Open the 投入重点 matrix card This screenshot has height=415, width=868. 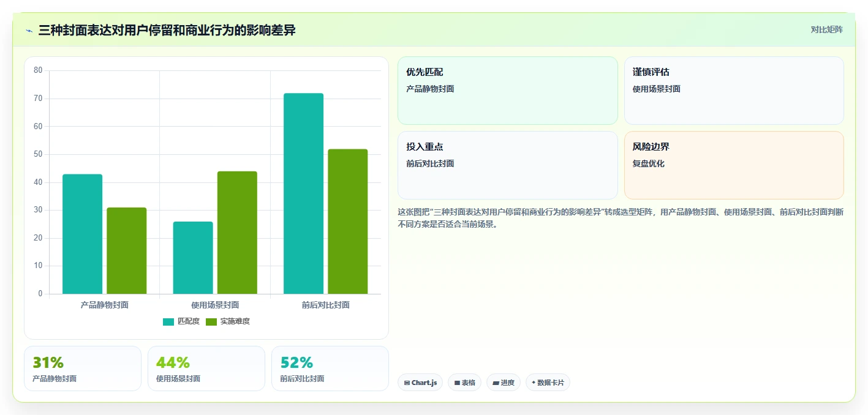[508, 165]
